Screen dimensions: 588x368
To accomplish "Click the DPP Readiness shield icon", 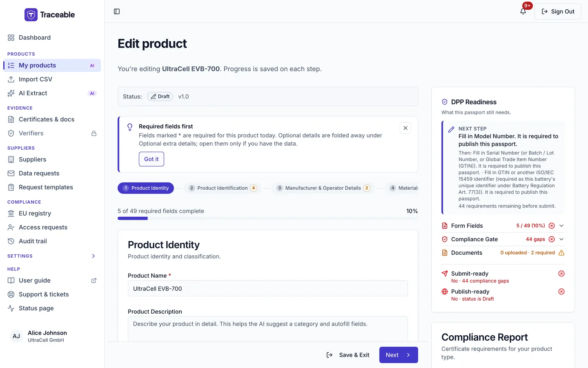I will point(445,102).
